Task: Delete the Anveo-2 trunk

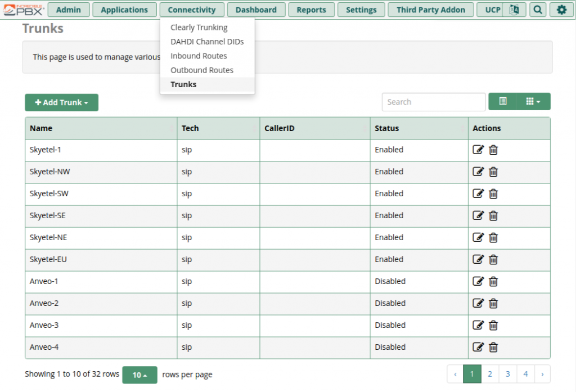Action: pos(493,304)
